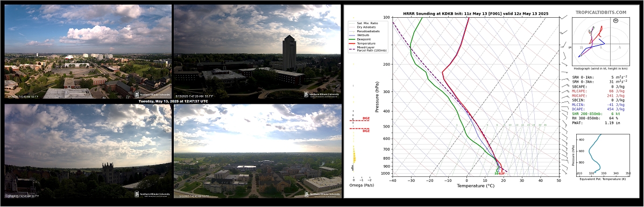Image resolution: width=644 pixels, height=207 pixels.
Task: Click the red Temperature legend line marker
Action: [352, 43]
